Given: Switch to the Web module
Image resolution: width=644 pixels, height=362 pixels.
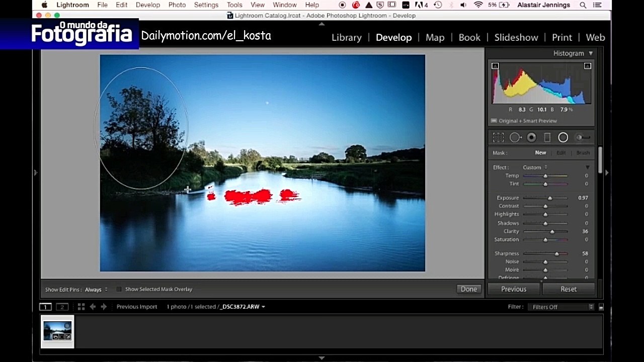Looking at the screenshot, I should tap(595, 37).
